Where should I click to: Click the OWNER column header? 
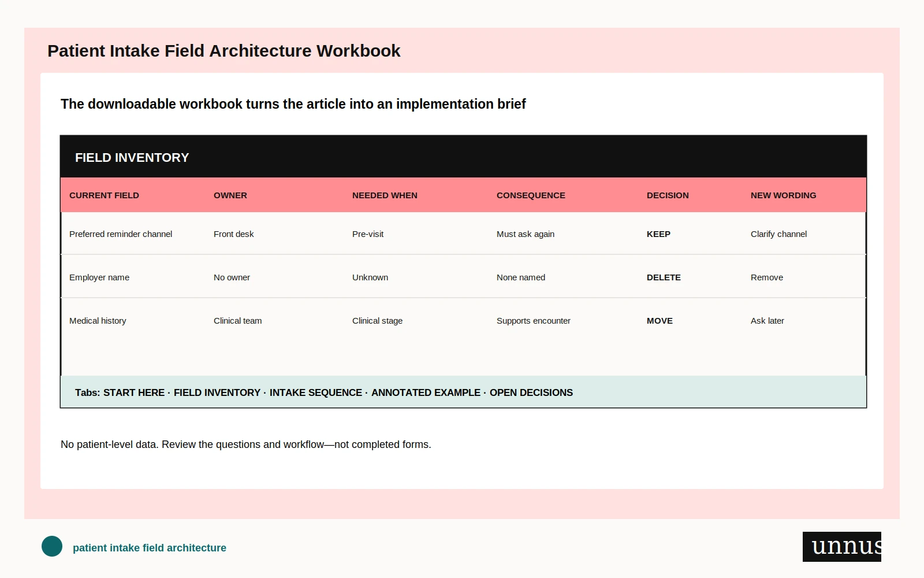point(230,195)
